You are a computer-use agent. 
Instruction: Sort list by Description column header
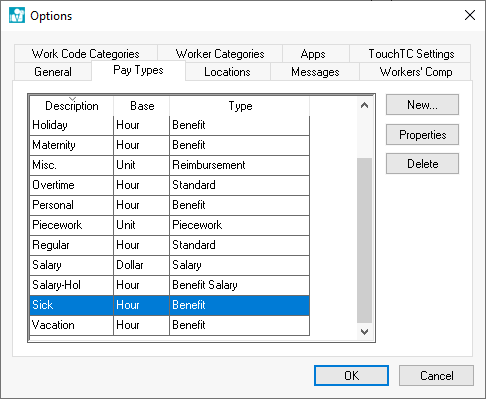pyautogui.click(x=72, y=106)
